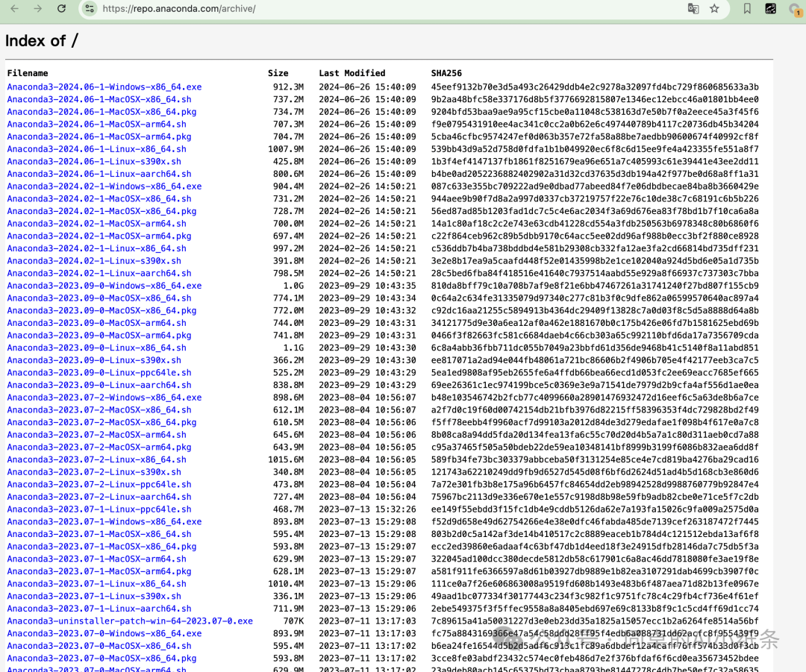806x672 pixels.
Task: Click Anaconda3-2023.07-0-Windows-x86_64.exe link
Action: coord(104,633)
